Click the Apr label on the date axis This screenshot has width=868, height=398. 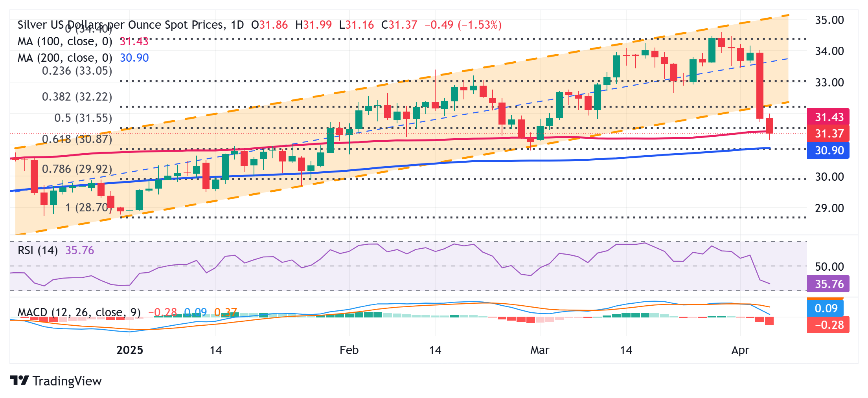click(741, 350)
